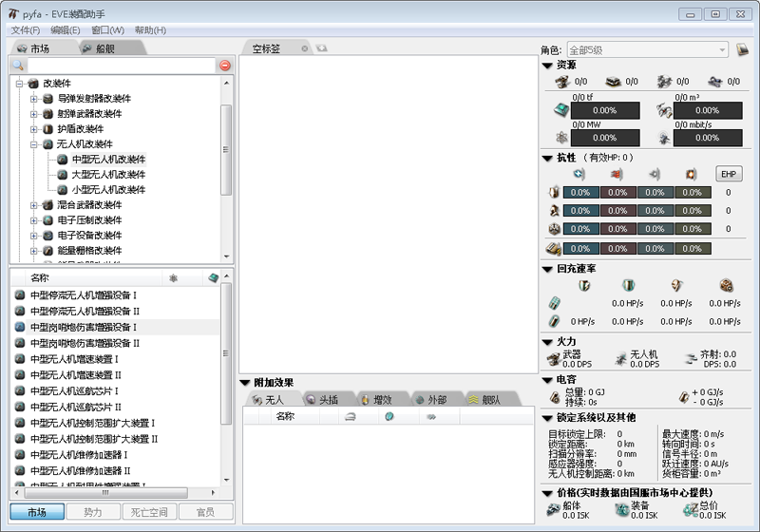
Task: Collapse the 无人机改装件 tree node
Action: click(x=34, y=144)
